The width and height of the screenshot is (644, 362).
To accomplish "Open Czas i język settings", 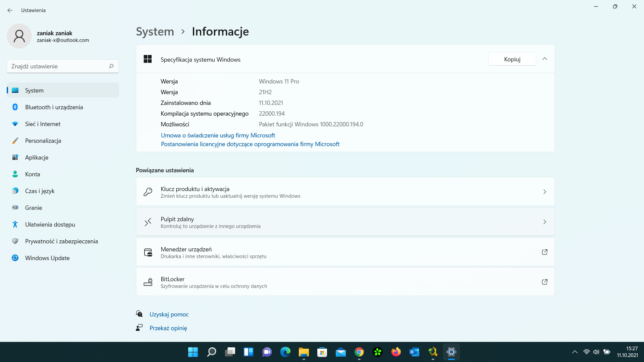I will 63,191.
